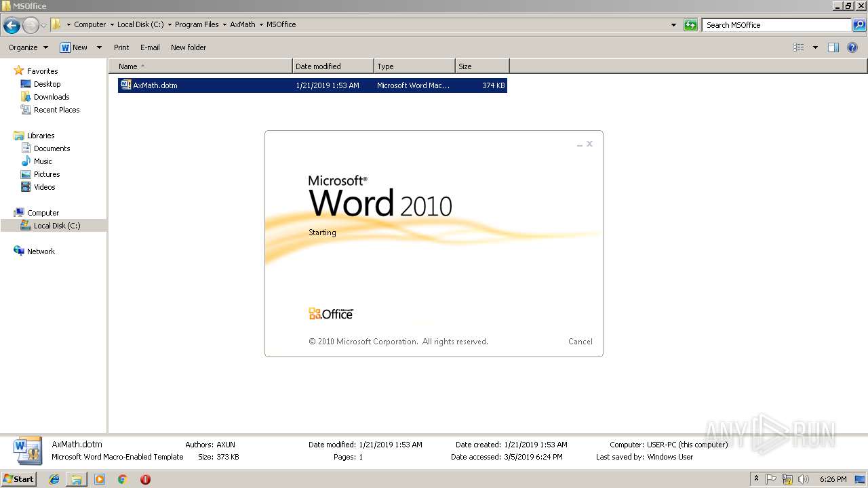Open Pictures library
Image resolution: width=868 pixels, height=488 pixels.
pyautogui.click(x=47, y=174)
